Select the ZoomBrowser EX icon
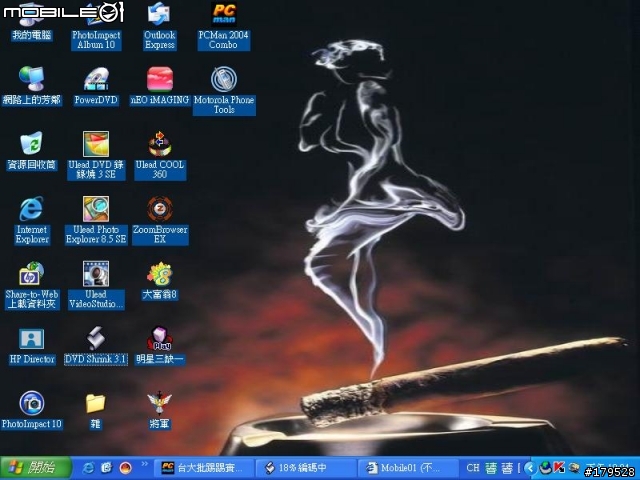The image size is (640, 480). point(160,221)
